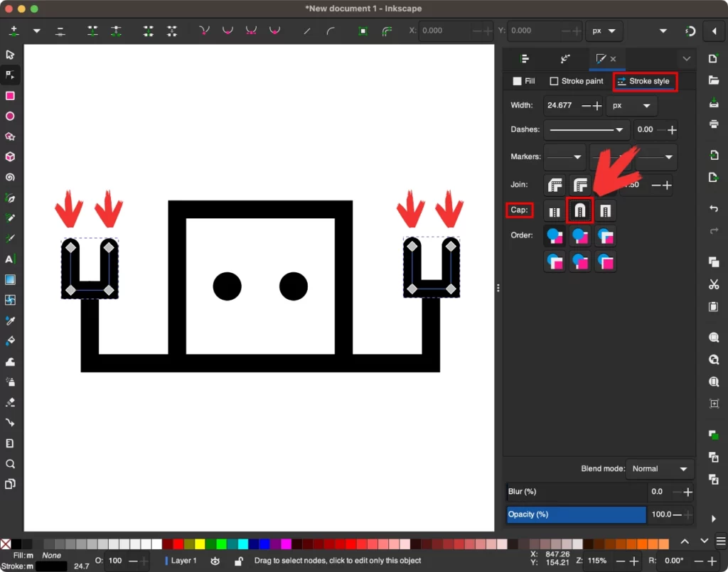Switch to the Stroke paint tab
This screenshot has width=728, height=572.
(576, 81)
